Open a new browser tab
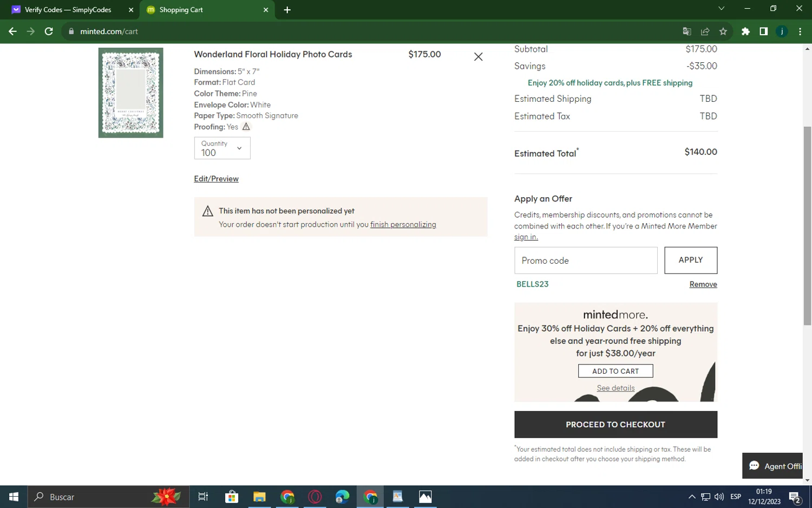The height and width of the screenshot is (508, 812). [287, 10]
